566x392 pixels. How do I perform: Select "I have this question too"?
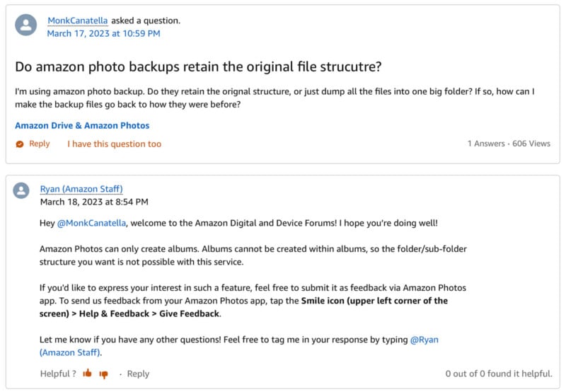pyautogui.click(x=114, y=144)
